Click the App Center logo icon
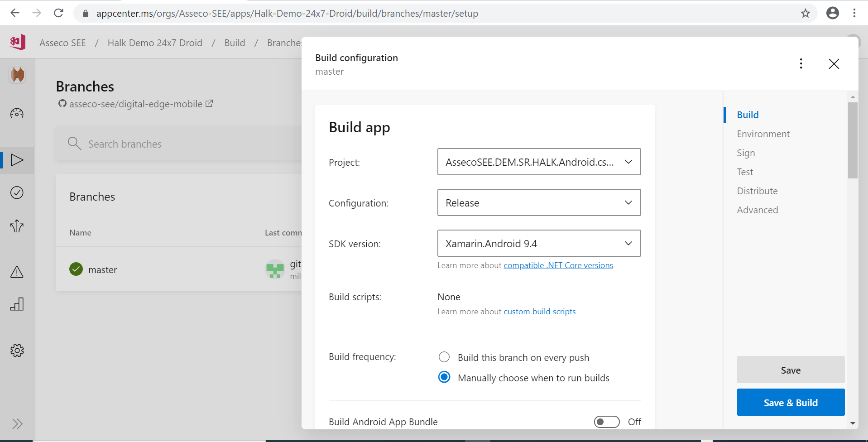The height and width of the screenshot is (442, 868). (x=18, y=42)
